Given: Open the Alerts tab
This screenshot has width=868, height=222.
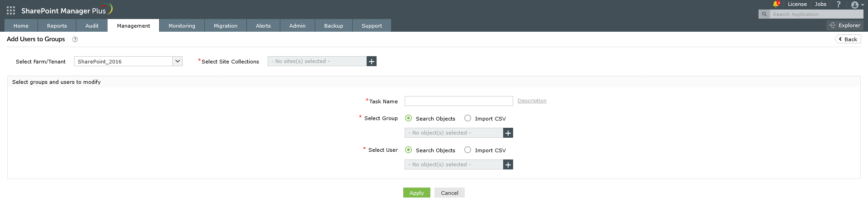Looking at the screenshot, I should [x=263, y=25].
